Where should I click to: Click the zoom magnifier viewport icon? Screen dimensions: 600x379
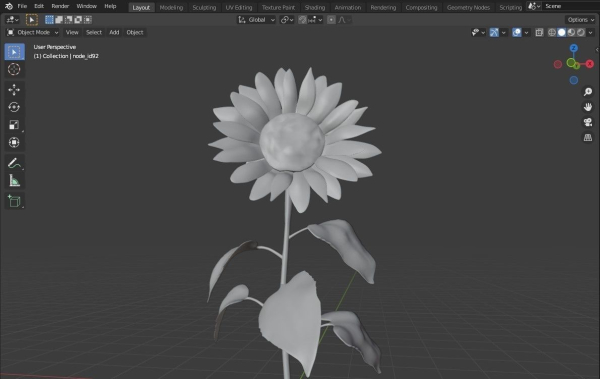click(x=588, y=92)
